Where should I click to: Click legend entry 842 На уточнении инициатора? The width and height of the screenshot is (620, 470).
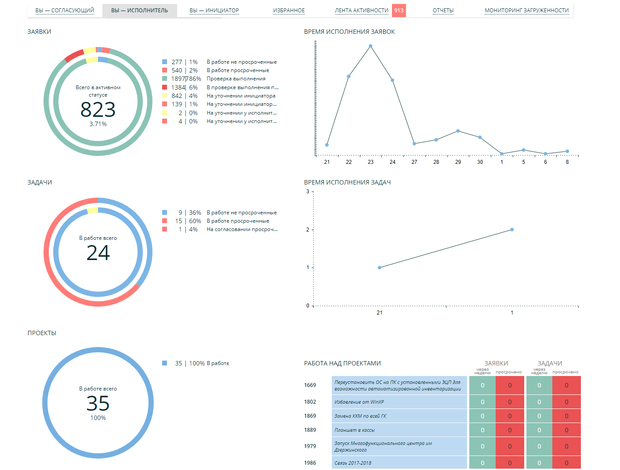click(x=219, y=96)
